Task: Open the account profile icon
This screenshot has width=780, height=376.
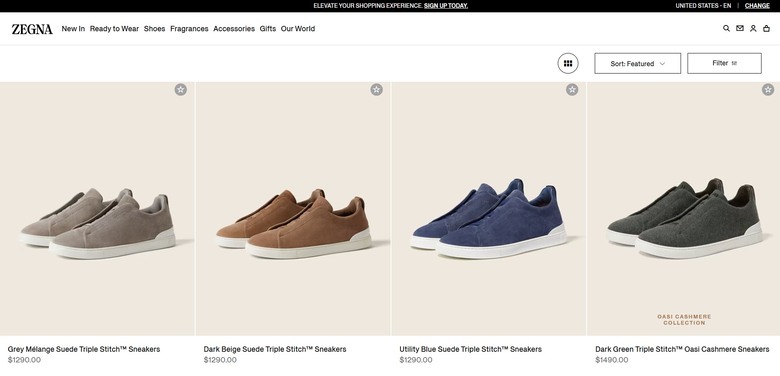Action: coord(753,28)
